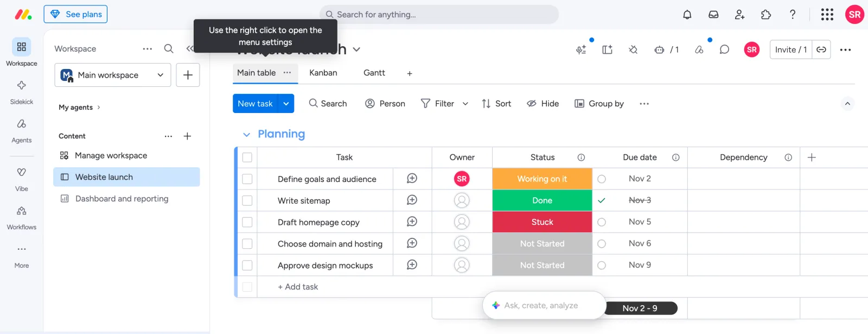Open the products switcher grid icon
868x334 pixels.
[x=827, y=15]
